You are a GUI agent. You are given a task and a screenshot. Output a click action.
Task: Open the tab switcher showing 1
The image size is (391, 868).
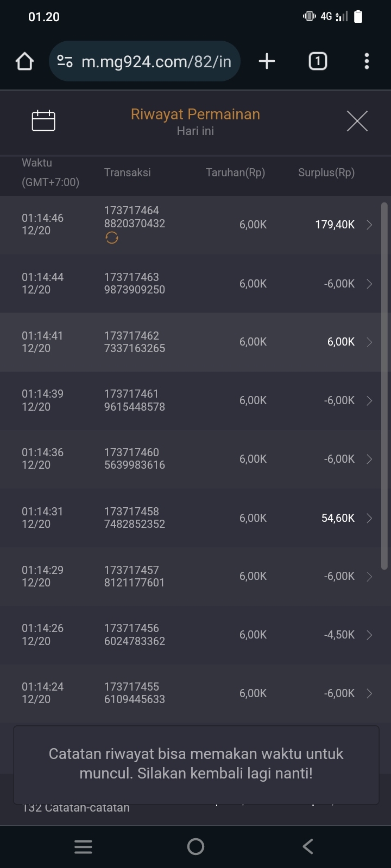pos(318,61)
